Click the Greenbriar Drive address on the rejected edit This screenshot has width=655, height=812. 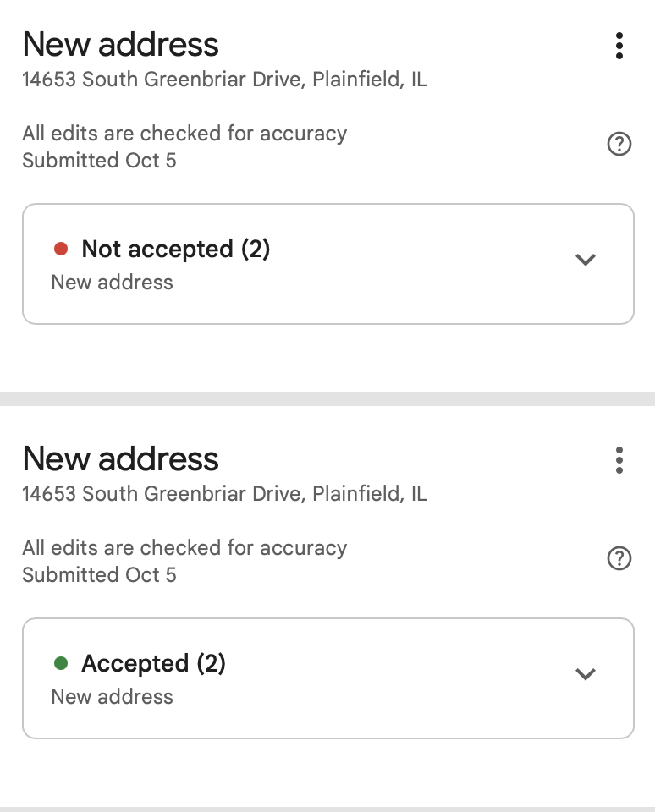point(224,80)
